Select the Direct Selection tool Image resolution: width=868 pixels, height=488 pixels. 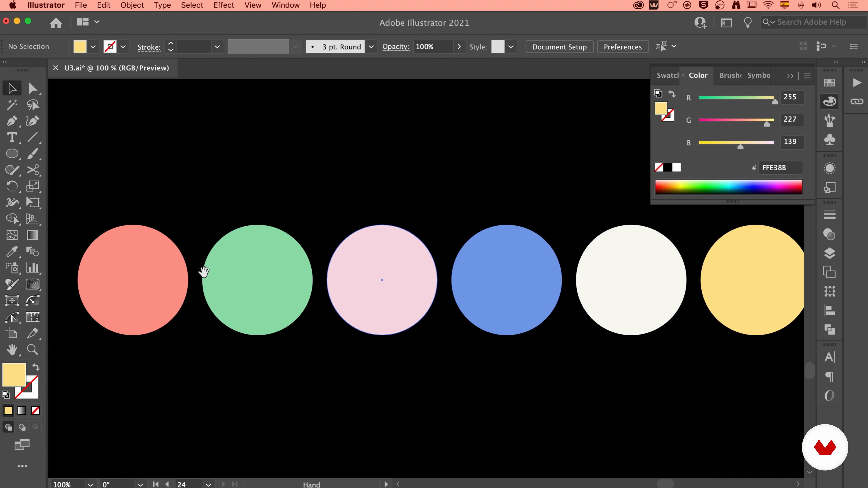pyautogui.click(x=33, y=88)
